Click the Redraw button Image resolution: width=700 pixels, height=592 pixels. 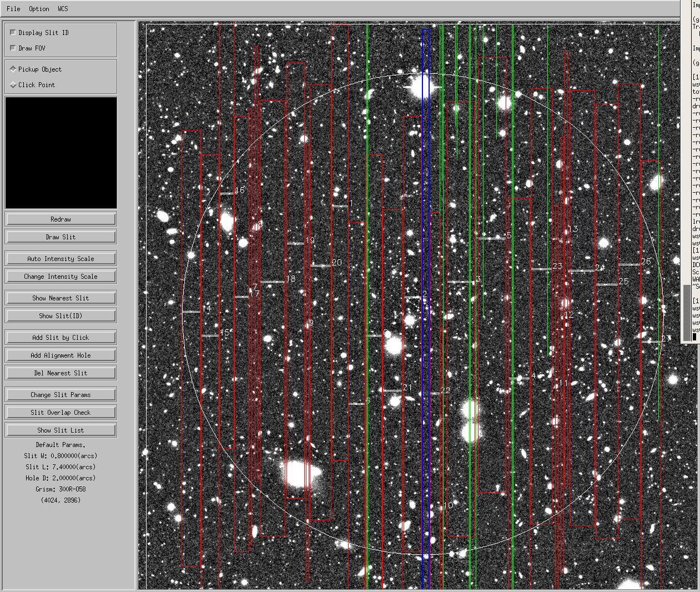(61, 219)
